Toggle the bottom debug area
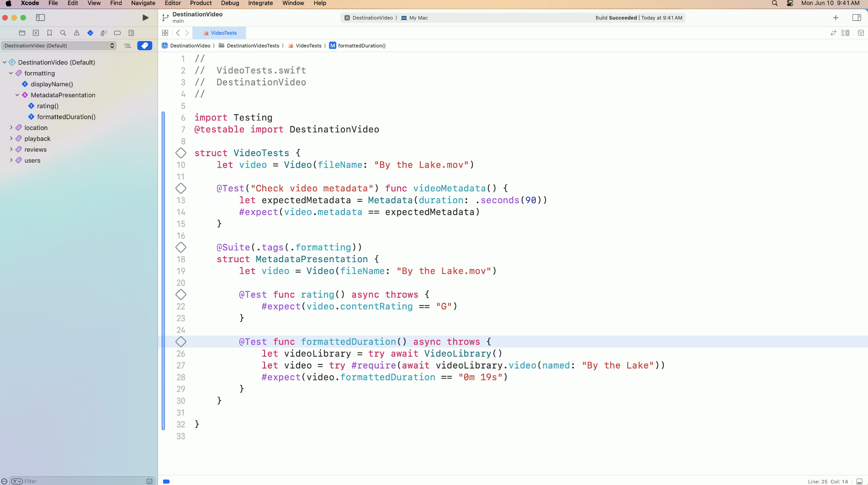Viewport: 868px width, 485px height. tap(859, 481)
